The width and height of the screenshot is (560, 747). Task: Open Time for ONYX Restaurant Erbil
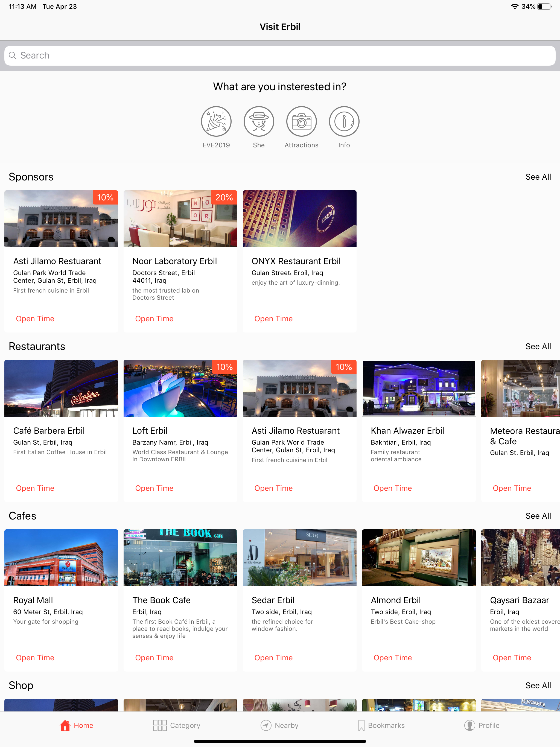pyautogui.click(x=274, y=319)
